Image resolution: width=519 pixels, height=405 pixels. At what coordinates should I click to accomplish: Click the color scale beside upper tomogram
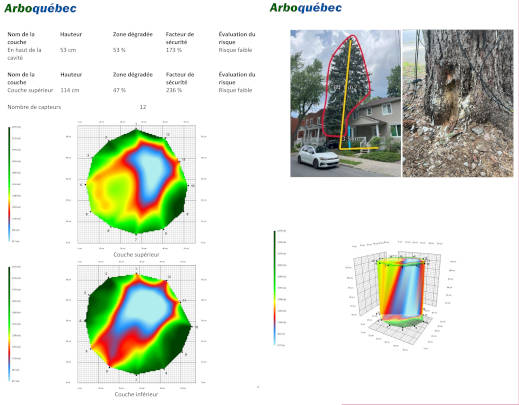tap(9, 184)
